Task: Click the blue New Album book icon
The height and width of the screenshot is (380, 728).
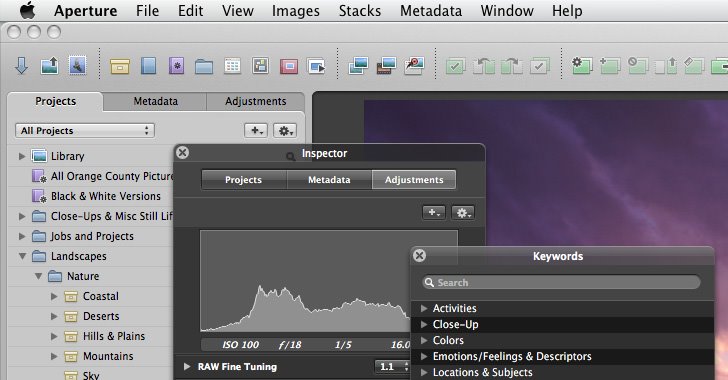Action: [148, 66]
